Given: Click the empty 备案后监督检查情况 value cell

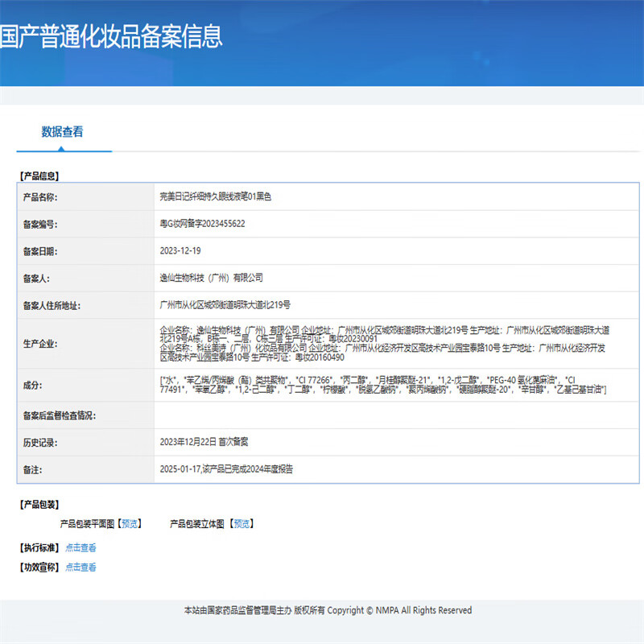Looking at the screenshot, I should pyautogui.click(x=396, y=415).
